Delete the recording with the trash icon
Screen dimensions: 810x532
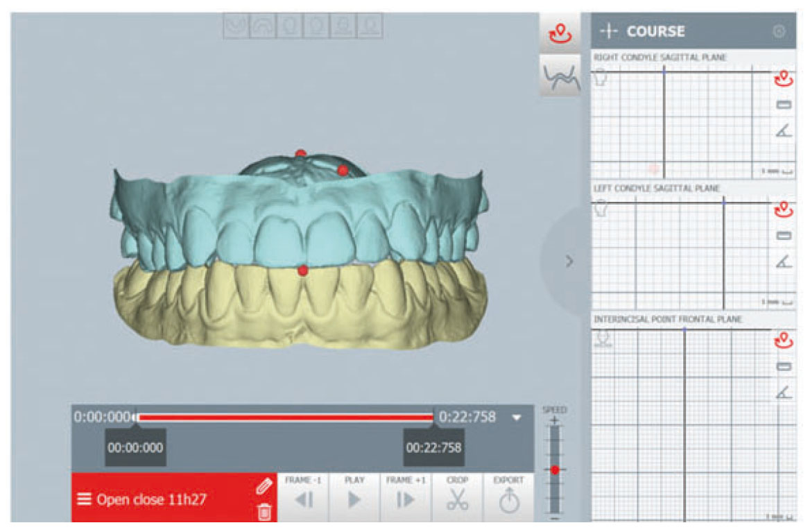click(x=264, y=511)
